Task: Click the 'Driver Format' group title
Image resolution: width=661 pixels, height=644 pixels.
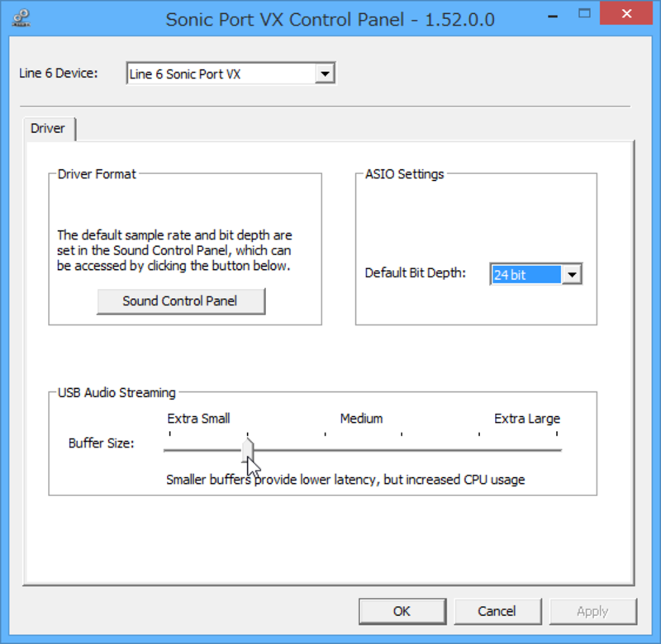Action: click(97, 174)
